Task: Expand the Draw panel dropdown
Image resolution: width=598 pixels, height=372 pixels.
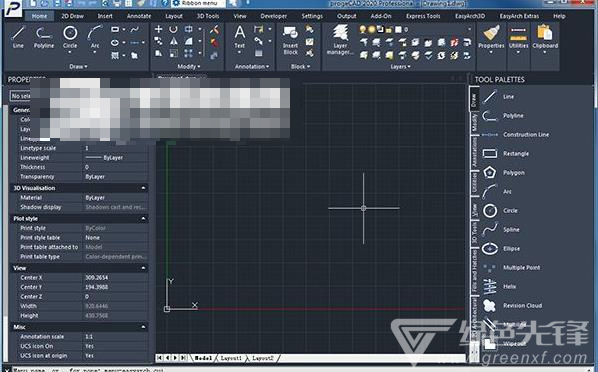Action: pyautogui.click(x=78, y=66)
